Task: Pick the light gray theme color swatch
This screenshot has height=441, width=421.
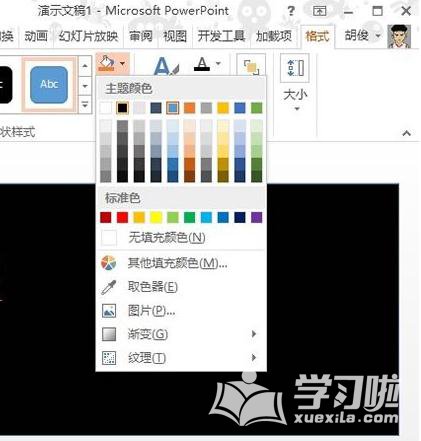Action: 139,108
